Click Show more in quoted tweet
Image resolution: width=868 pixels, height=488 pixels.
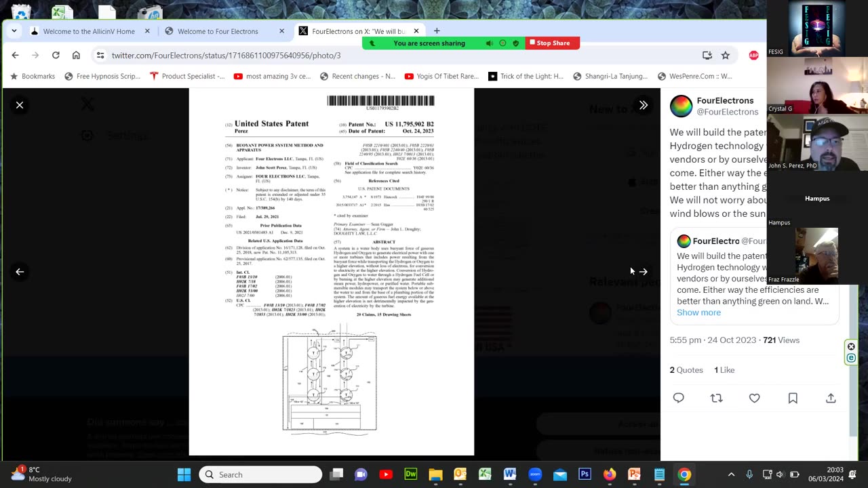698,312
